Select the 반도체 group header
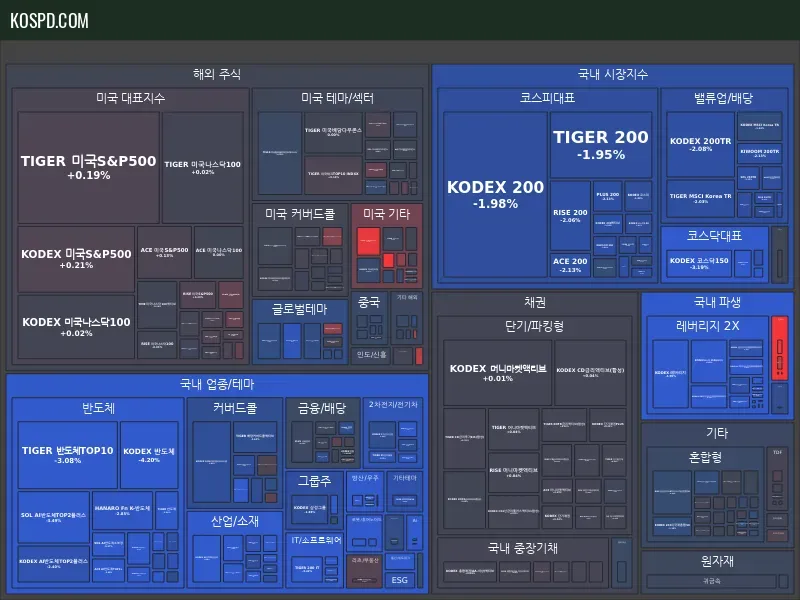 (x=98, y=408)
